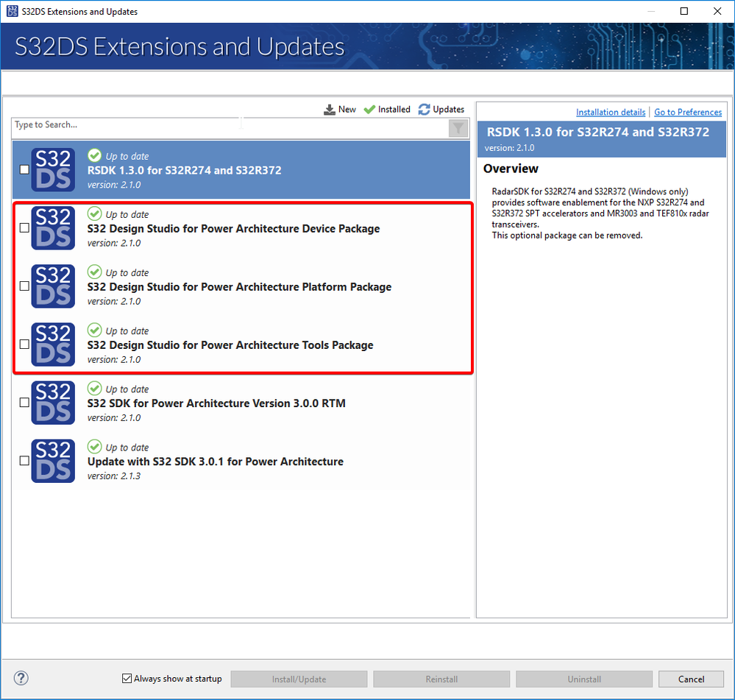Click the S32DS logo of the SDK 3.0.1 update entry
The image size is (735, 700).
click(53, 461)
